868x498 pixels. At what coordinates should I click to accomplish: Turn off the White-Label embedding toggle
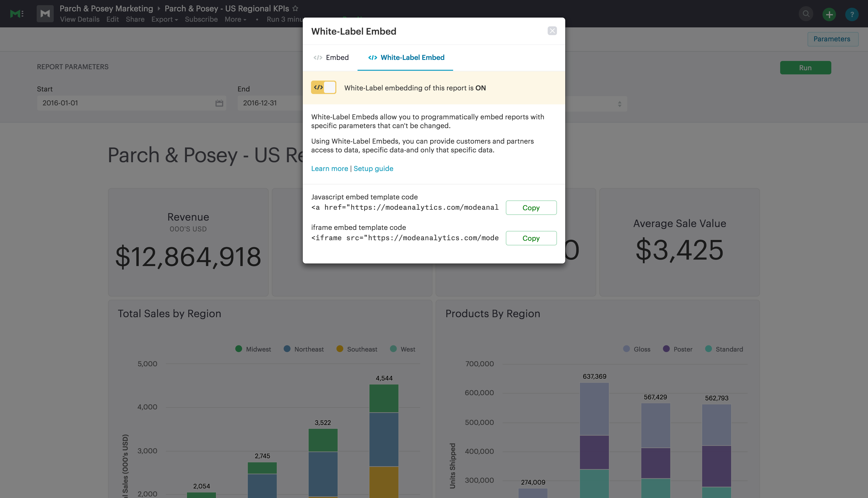323,88
